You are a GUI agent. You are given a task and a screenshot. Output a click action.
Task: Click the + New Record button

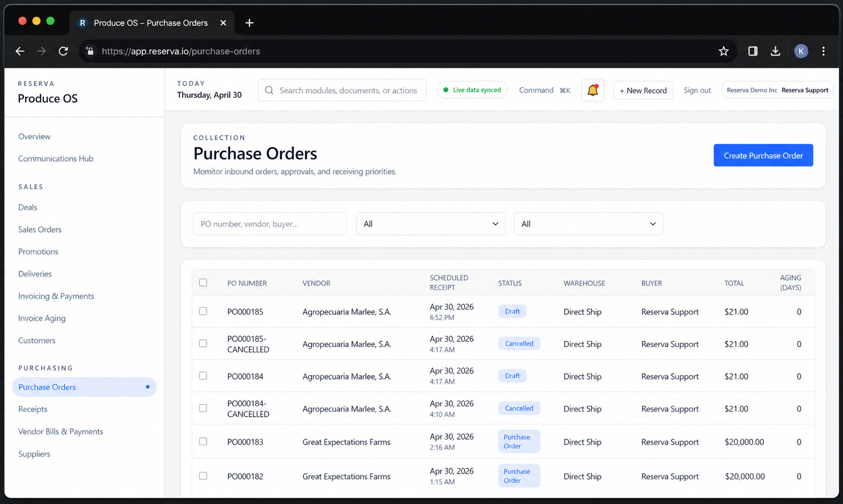643,90
